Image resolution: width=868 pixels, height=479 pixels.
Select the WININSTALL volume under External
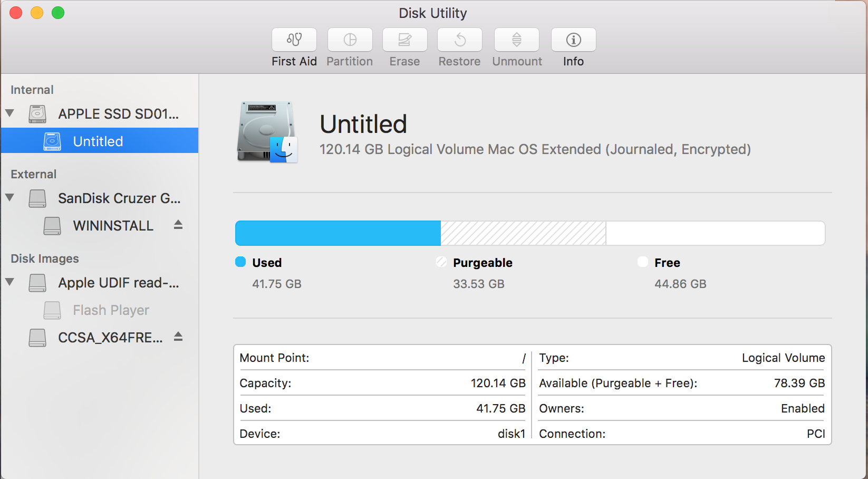pos(112,225)
